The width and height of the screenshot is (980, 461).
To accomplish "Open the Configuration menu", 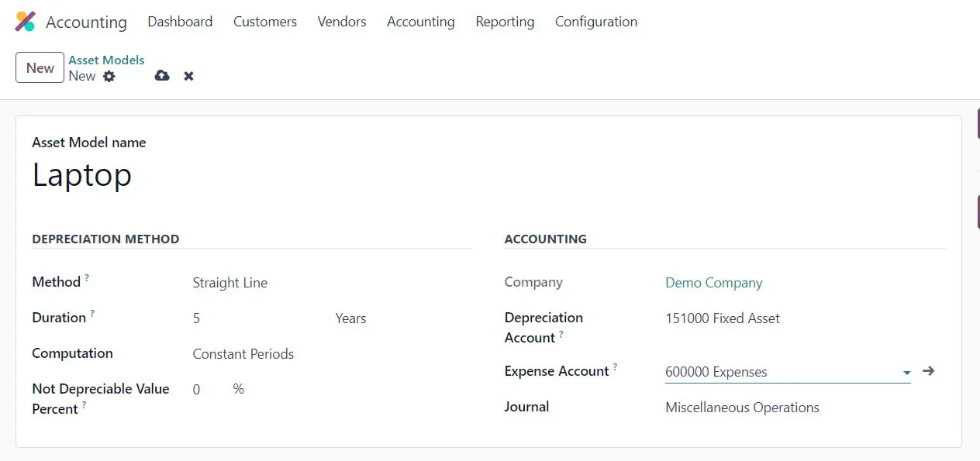I will [x=595, y=22].
